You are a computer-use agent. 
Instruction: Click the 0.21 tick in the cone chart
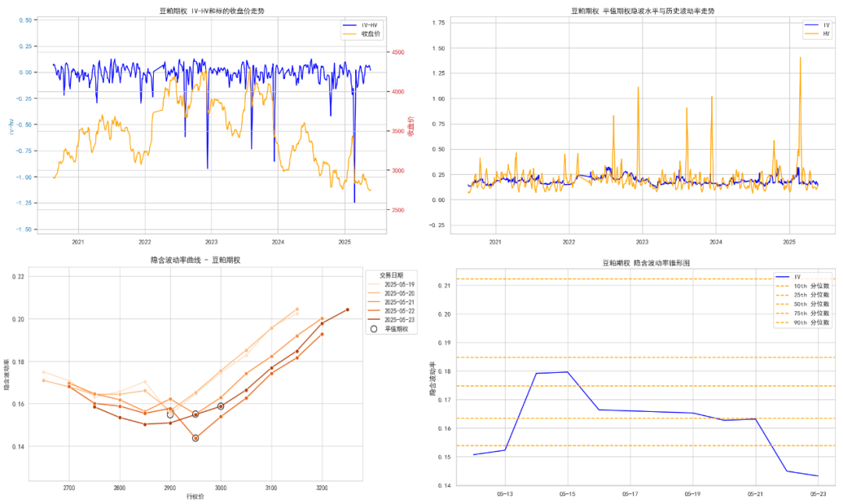click(445, 286)
